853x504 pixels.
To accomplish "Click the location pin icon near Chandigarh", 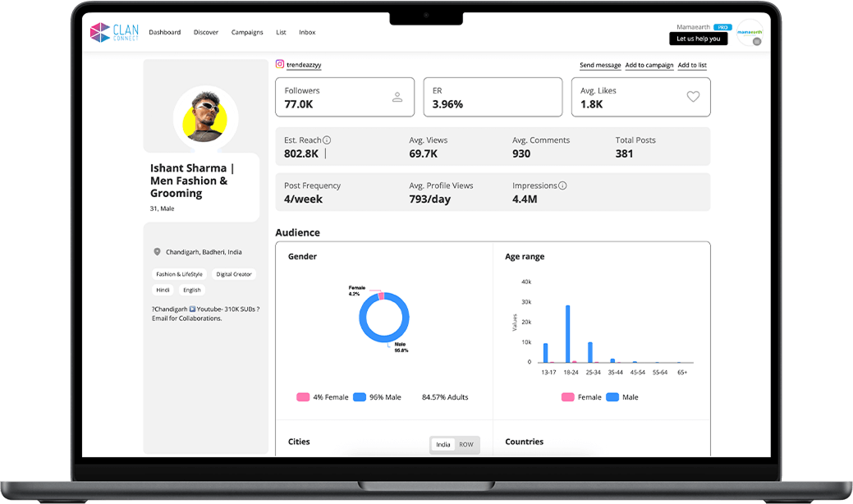I will click(157, 252).
